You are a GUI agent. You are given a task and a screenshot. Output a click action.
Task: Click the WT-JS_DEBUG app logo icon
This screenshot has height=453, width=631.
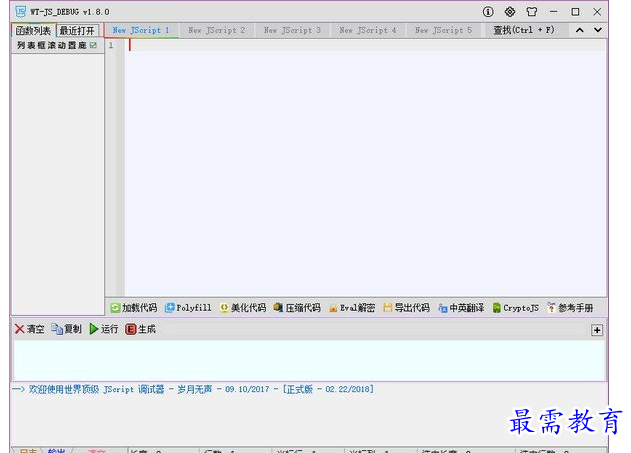pyautogui.click(x=21, y=12)
